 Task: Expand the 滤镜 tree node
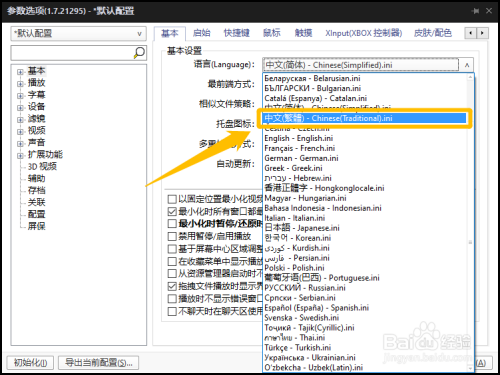point(20,120)
